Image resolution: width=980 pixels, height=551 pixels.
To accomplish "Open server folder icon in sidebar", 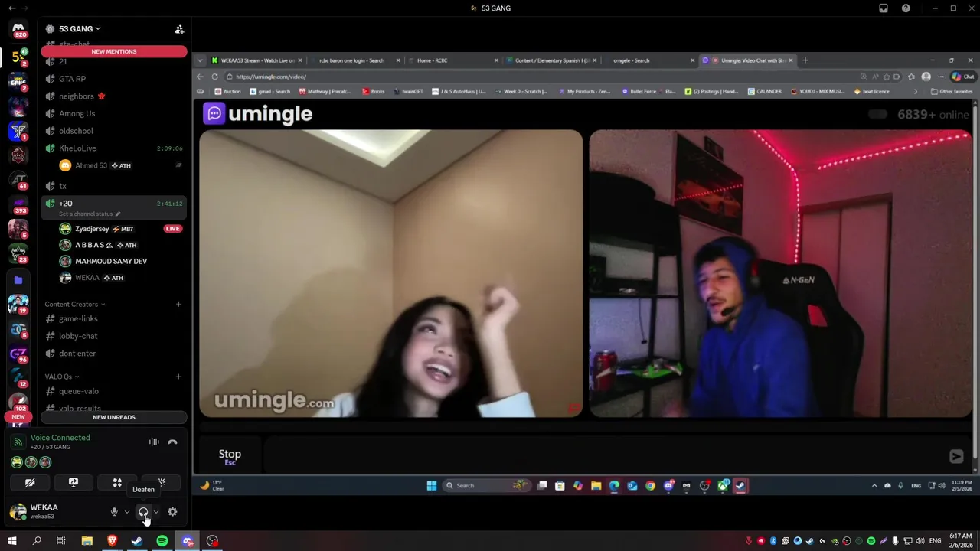I will pyautogui.click(x=18, y=280).
